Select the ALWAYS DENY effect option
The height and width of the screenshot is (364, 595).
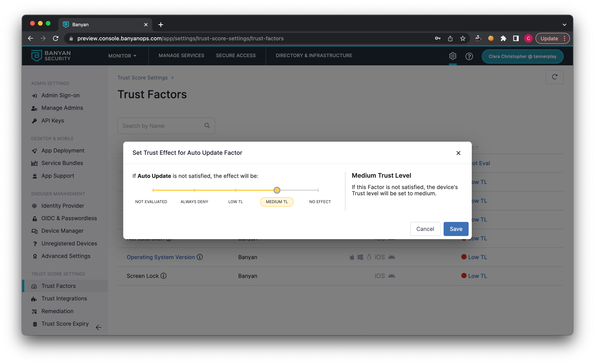pyautogui.click(x=194, y=202)
